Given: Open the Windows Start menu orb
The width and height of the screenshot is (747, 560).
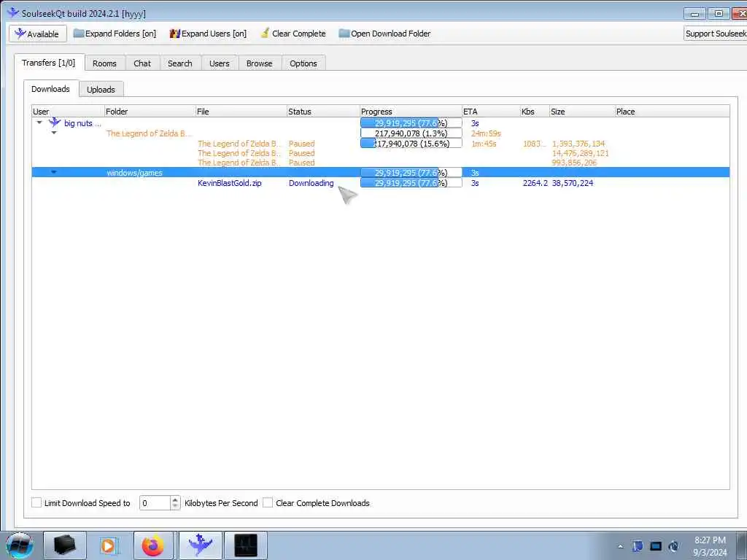Looking at the screenshot, I should pyautogui.click(x=20, y=545).
